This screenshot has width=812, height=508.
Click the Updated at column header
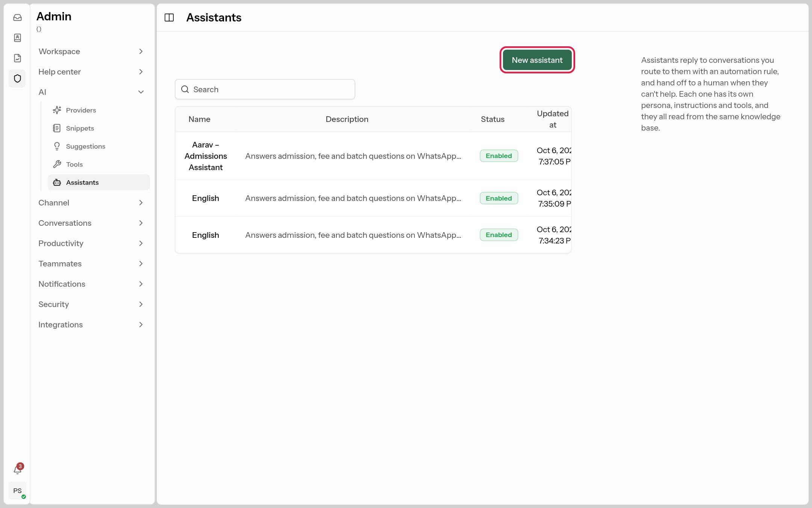[553, 119]
